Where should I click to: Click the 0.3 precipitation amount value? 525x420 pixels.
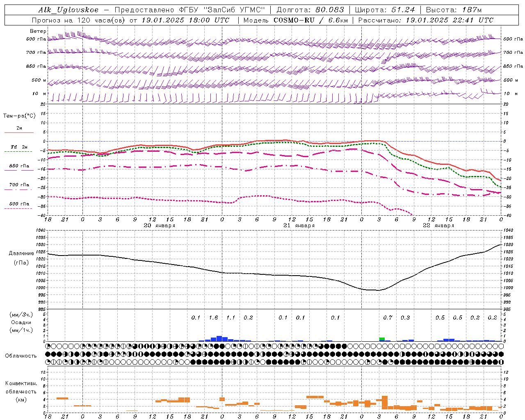pos(405,318)
